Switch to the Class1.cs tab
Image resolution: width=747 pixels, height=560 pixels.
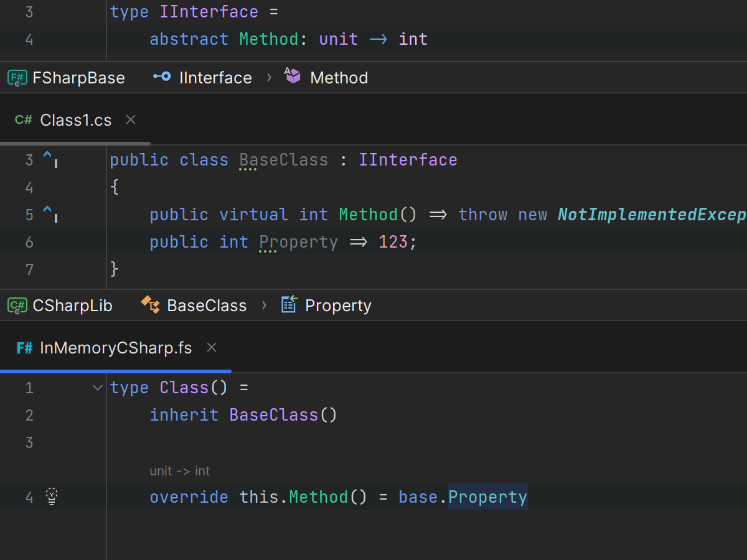[x=75, y=120]
